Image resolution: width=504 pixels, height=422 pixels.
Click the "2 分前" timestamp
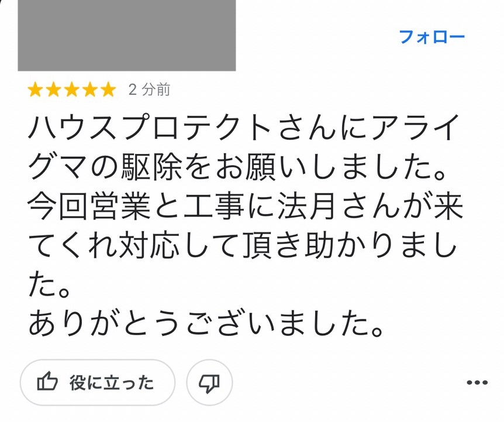149,90
